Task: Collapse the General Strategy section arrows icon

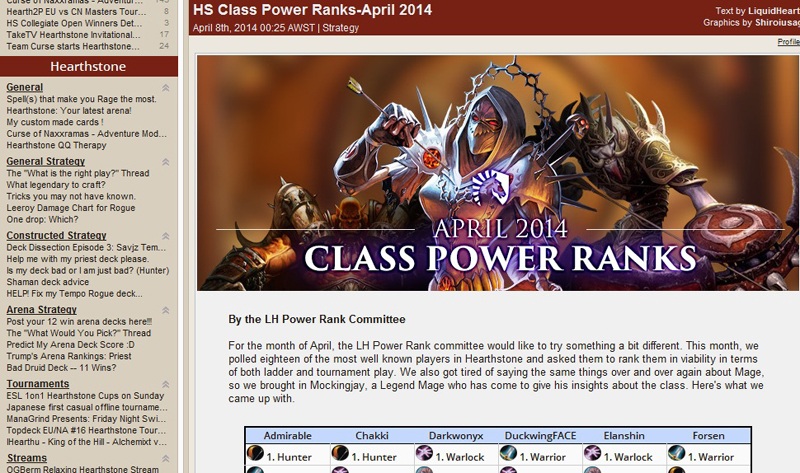Action: click(165, 162)
